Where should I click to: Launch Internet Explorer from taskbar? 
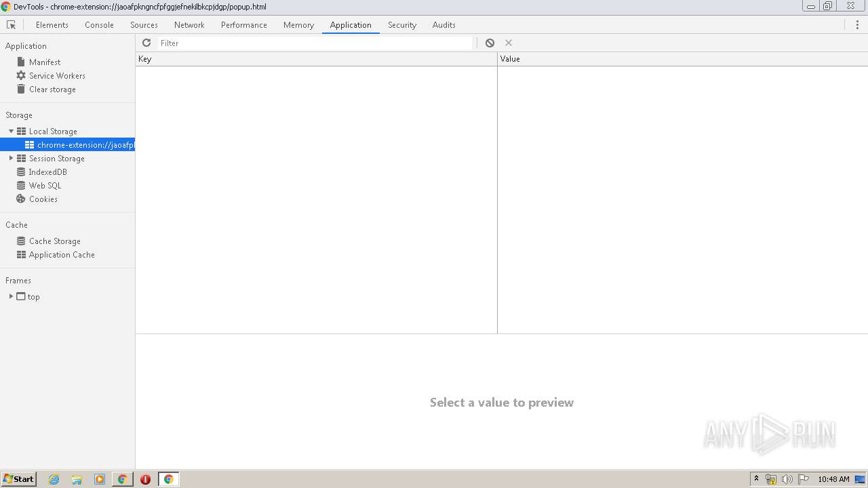[x=54, y=479]
